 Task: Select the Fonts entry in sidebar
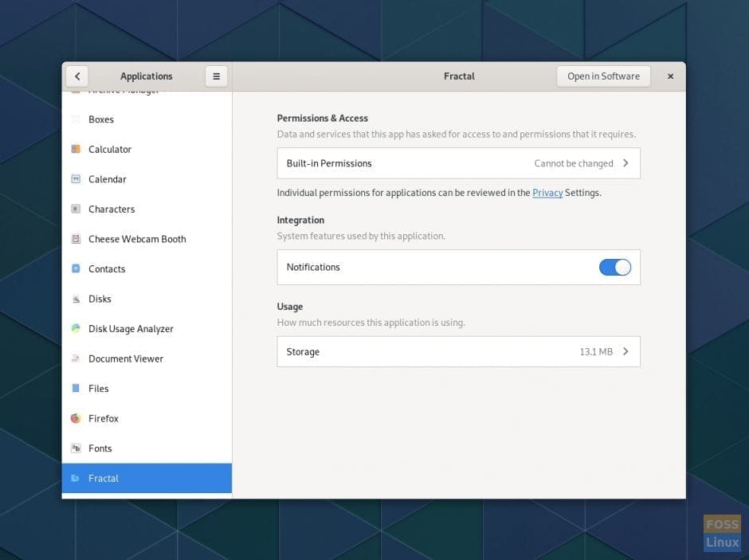coord(100,448)
